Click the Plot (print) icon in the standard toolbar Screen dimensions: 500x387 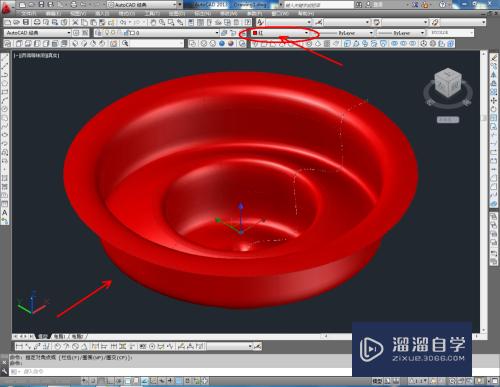(37, 22)
